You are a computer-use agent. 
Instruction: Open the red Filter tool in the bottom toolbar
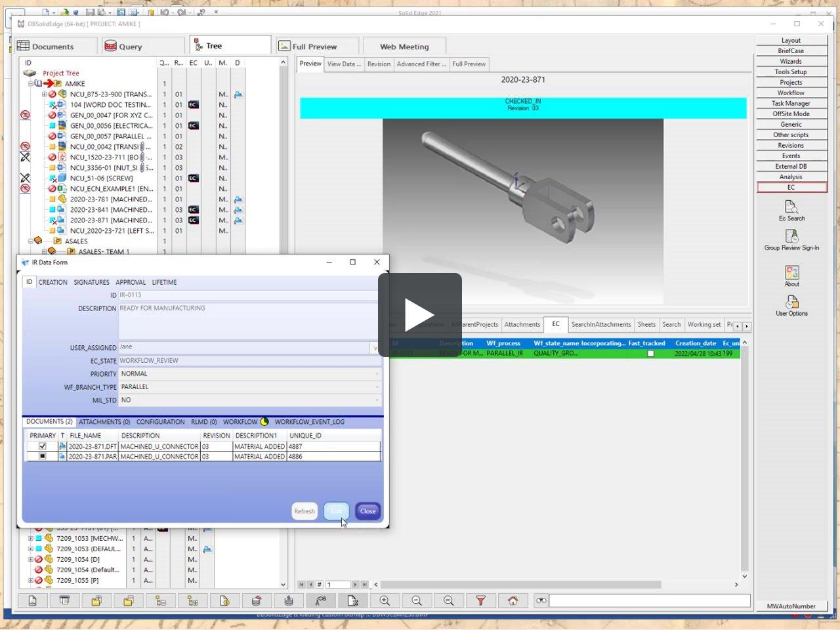481,600
